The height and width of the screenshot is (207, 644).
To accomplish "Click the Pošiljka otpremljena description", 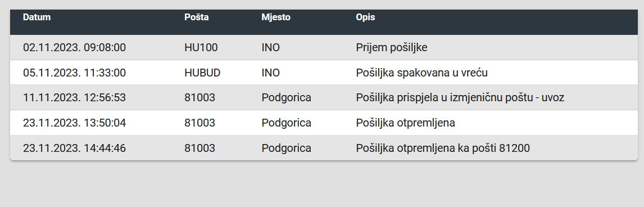I will click(x=405, y=123).
